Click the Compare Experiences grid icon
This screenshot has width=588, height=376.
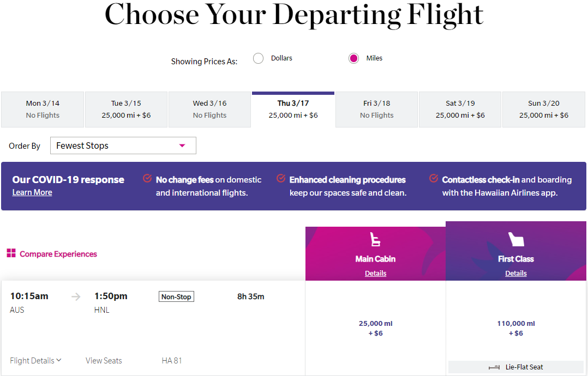click(x=11, y=253)
